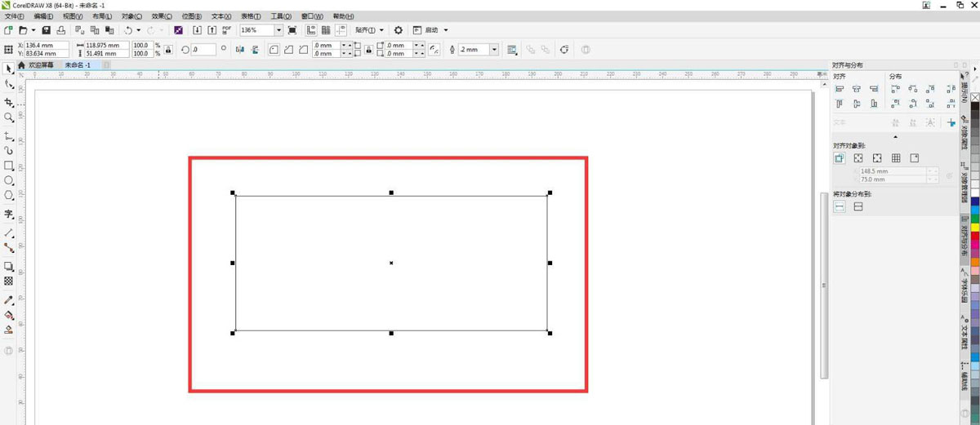This screenshot has width=980, height=425.
Task: Select the Polygon tool in the toolbox
Action: (x=9, y=196)
